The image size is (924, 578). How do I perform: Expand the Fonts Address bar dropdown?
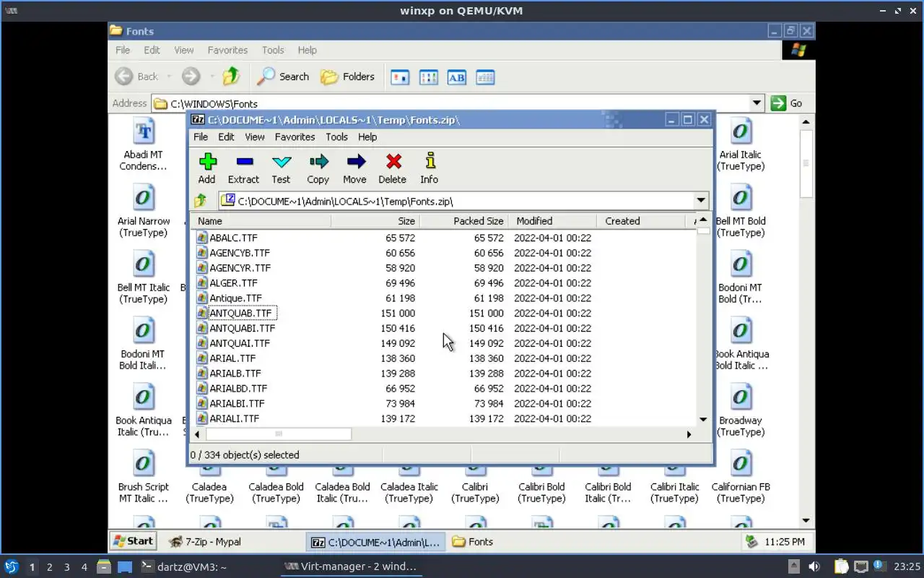point(757,103)
